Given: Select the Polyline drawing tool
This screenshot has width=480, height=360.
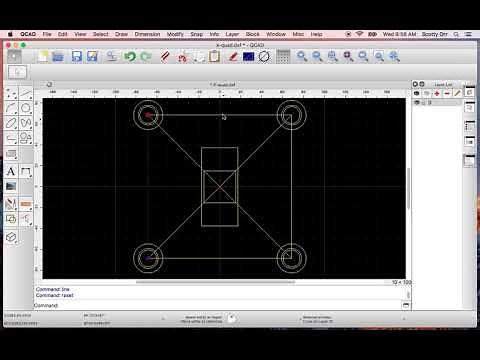Looking at the screenshot, I should [x=11, y=138].
